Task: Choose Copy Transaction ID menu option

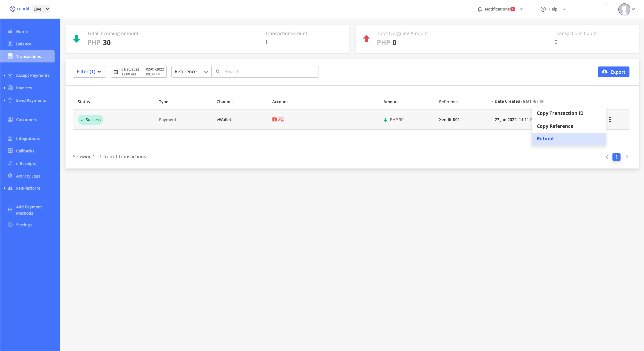Action: [560, 113]
